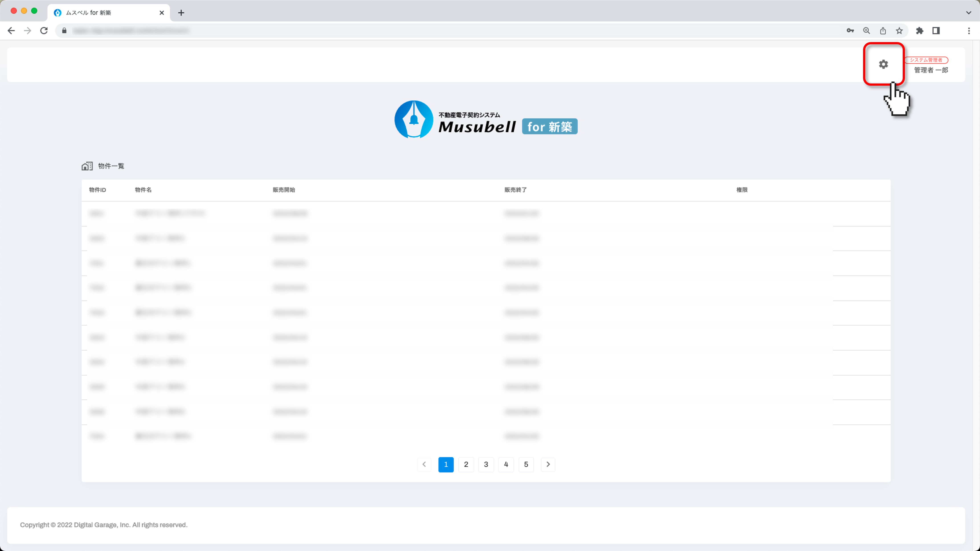Toggle the browser side panel
The image size is (980, 551).
click(x=936, y=31)
